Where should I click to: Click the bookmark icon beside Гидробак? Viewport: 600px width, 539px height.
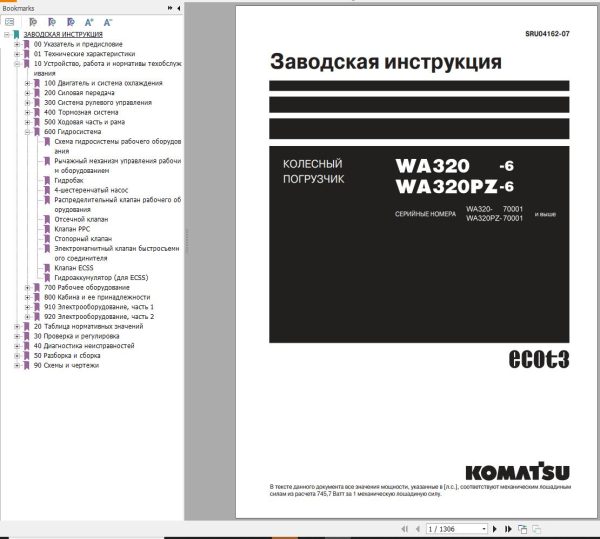47,180
